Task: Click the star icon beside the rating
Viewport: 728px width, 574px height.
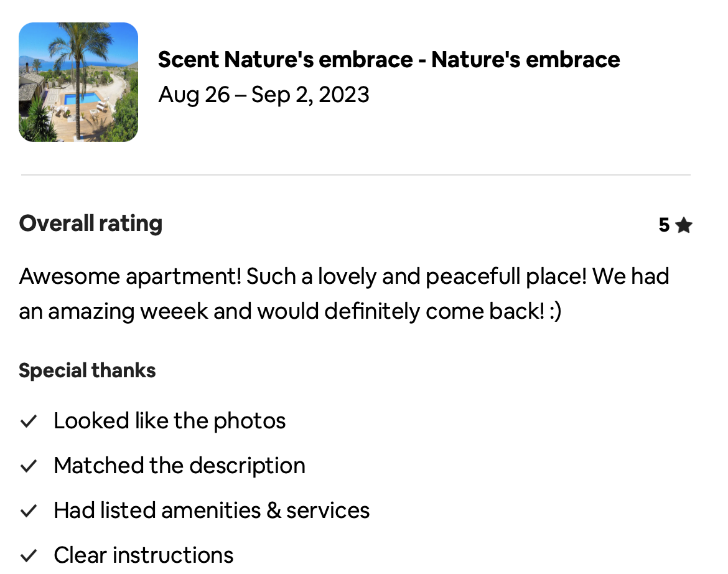Action: point(683,225)
